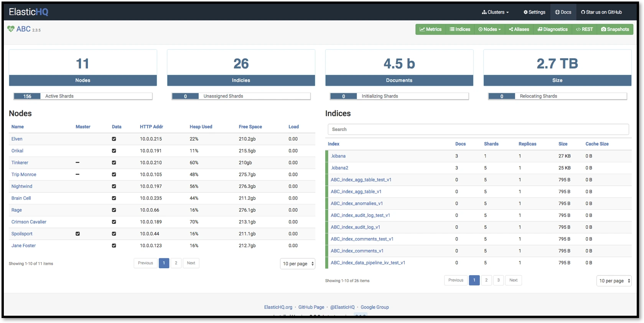Open the Indices list button
The image size is (644, 323).
coord(460,30)
